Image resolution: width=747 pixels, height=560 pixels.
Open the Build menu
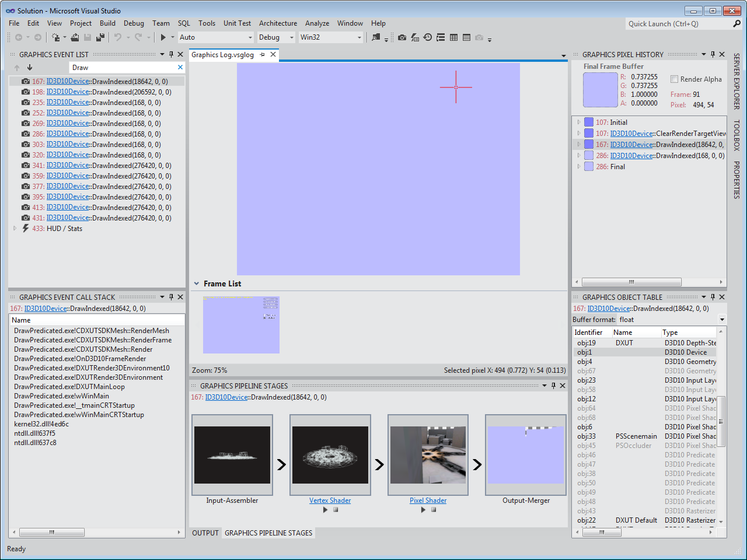pyautogui.click(x=107, y=23)
